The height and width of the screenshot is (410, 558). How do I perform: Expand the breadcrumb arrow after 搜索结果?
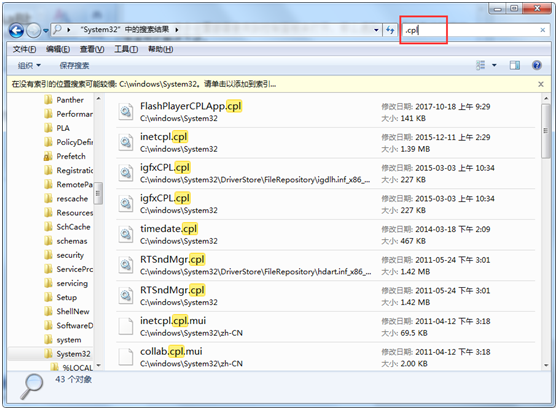pos(177,30)
